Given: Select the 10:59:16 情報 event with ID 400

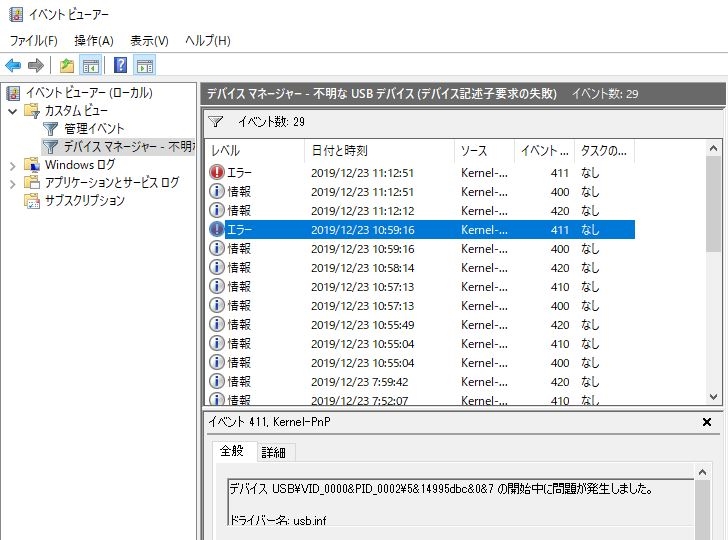Looking at the screenshot, I should click(x=420, y=248).
